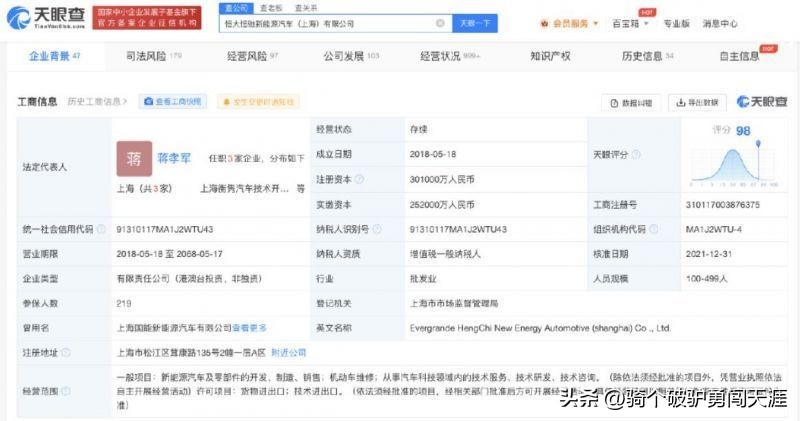The image size is (800, 421).
Task: Select the 查关系 search tab
Action: tap(306, 8)
